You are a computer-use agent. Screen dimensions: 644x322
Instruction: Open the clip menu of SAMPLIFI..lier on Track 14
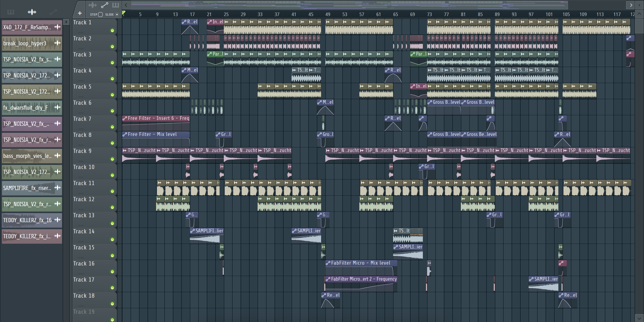(193, 231)
